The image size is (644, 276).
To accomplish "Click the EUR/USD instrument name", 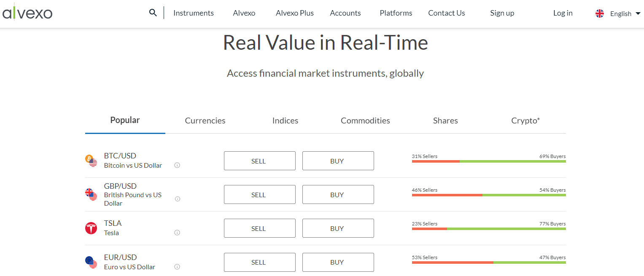I will coord(120,257).
